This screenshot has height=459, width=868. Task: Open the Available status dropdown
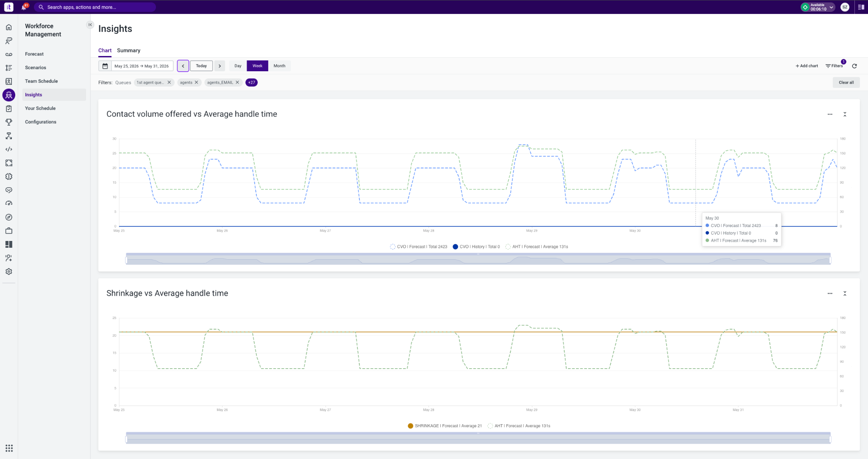(x=818, y=7)
